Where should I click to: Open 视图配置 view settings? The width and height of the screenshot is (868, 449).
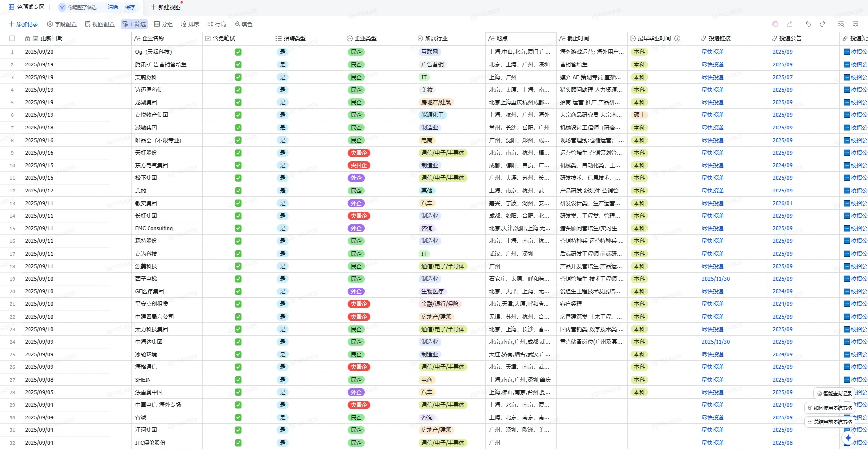[100, 24]
